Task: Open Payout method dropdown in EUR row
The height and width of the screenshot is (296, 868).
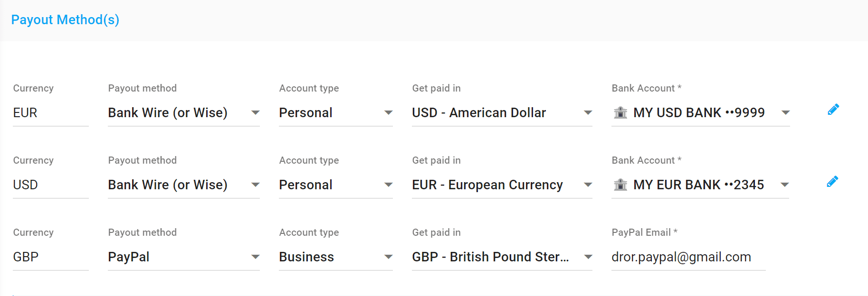Action: pyautogui.click(x=184, y=113)
